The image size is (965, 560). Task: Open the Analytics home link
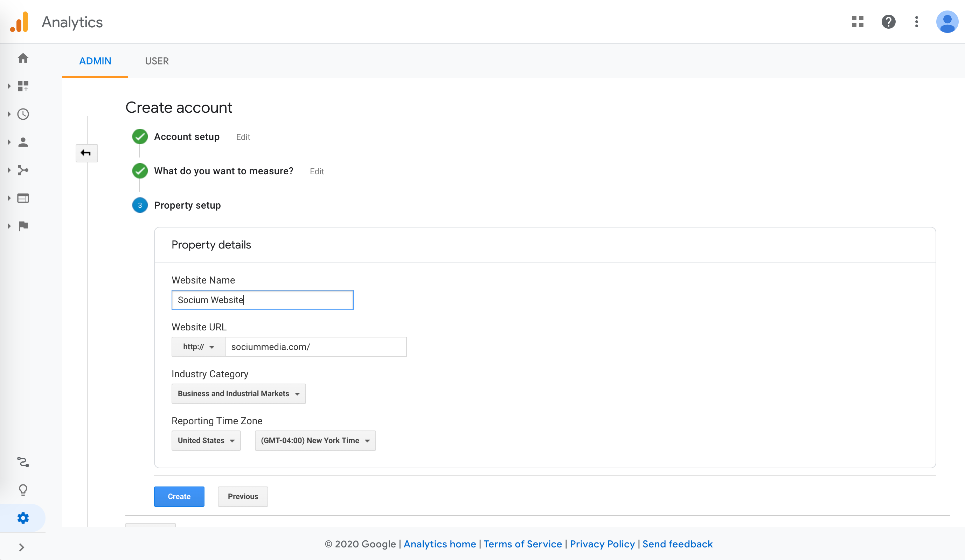pos(440,544)
